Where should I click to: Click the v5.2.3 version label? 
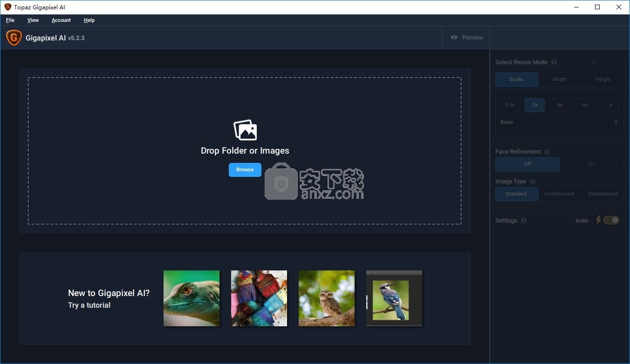click(x=76, y=38)
